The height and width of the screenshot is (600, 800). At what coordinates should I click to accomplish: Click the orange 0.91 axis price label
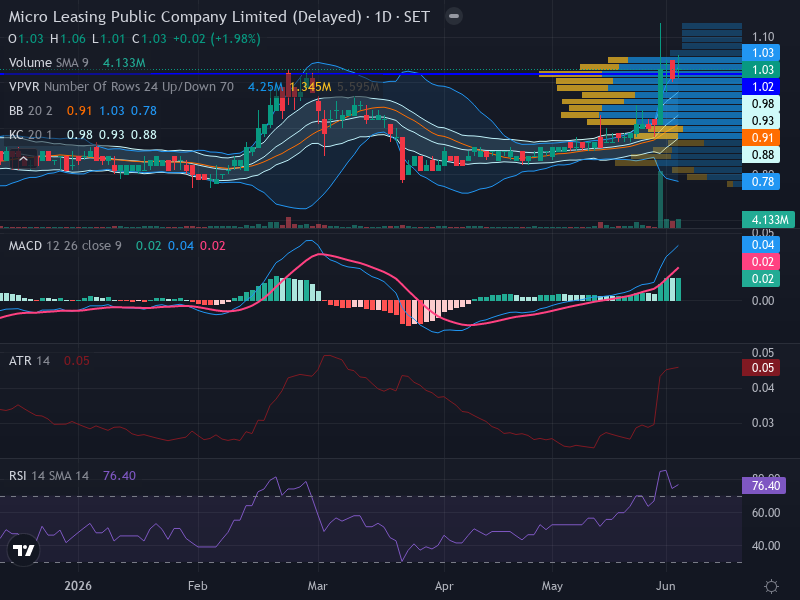[x=761, y=138]
